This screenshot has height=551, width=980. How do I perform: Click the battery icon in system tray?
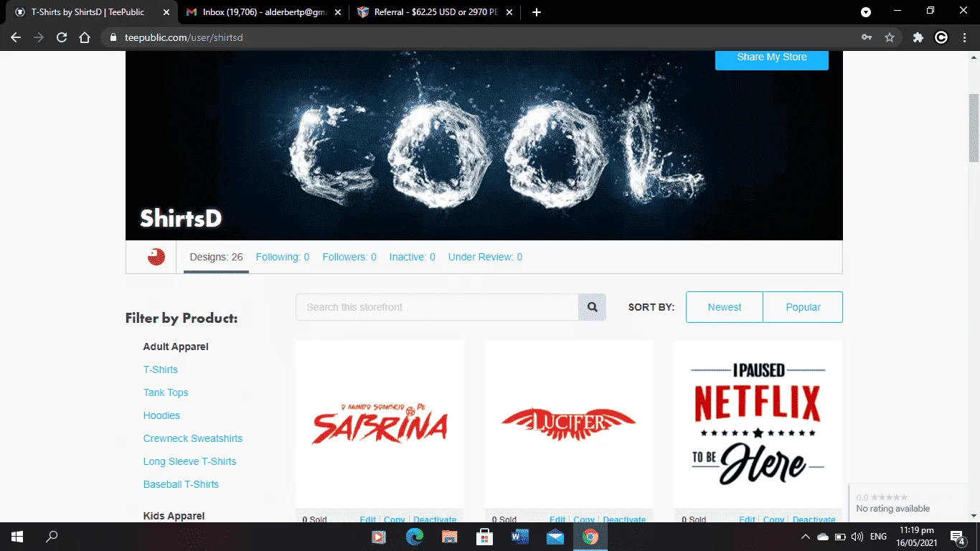pyautogui.click(x=840, y=537)
